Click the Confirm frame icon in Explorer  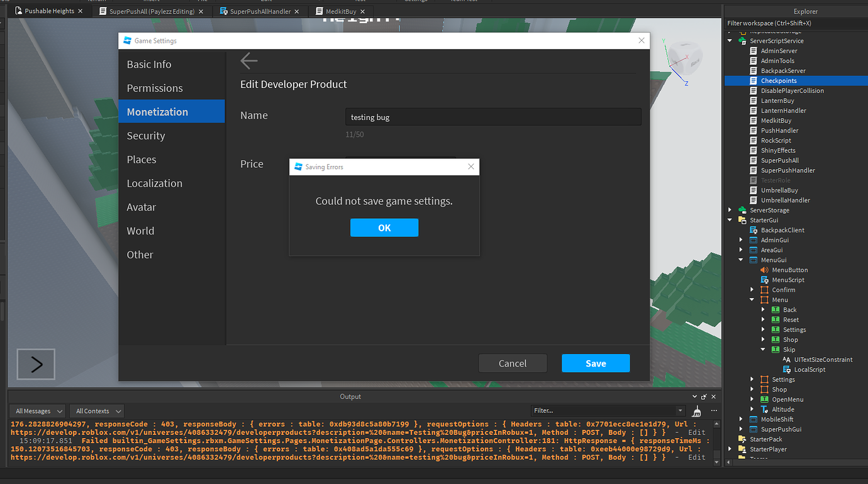click(x=765, y=290)
